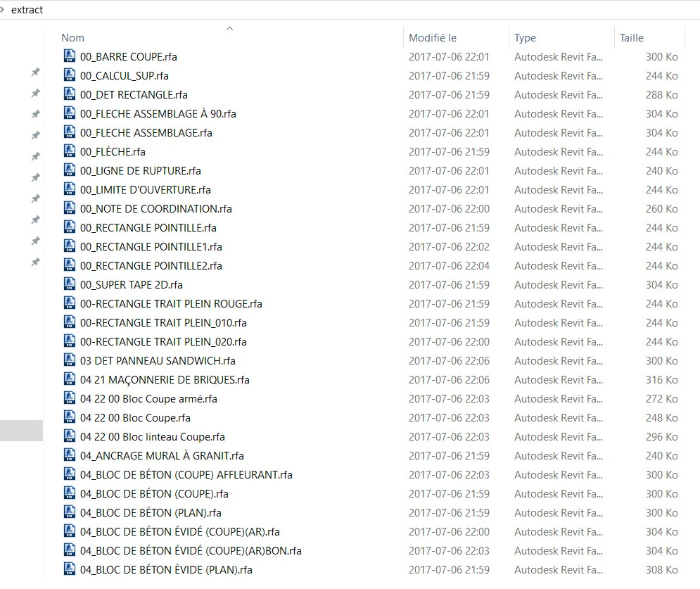The image size is (700, 589).
Task: Select icon of 03 DET PANNEAU SANDWICH.rfa
Action: [x=70, y=360]
